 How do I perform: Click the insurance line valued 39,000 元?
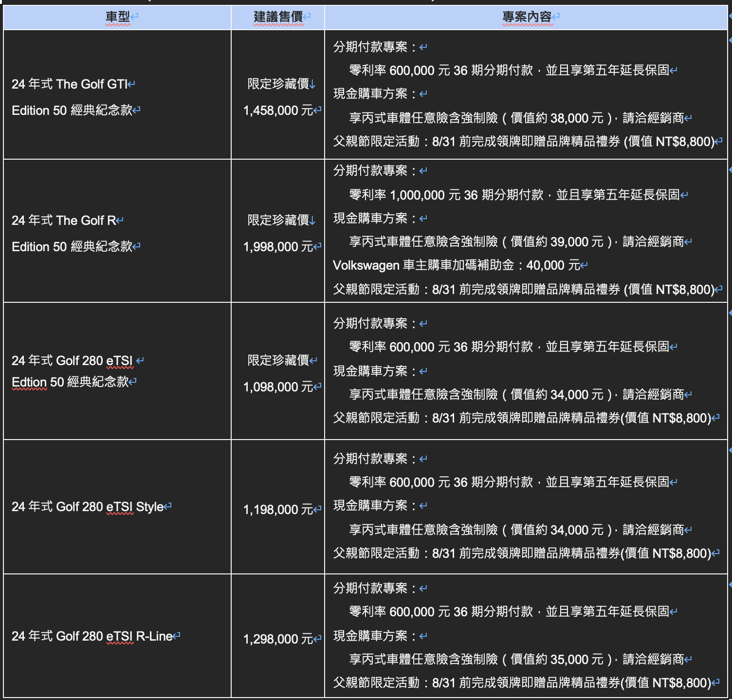[516, 241]
